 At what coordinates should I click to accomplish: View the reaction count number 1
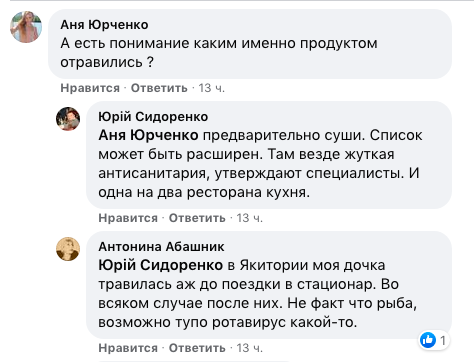point(443,340)
